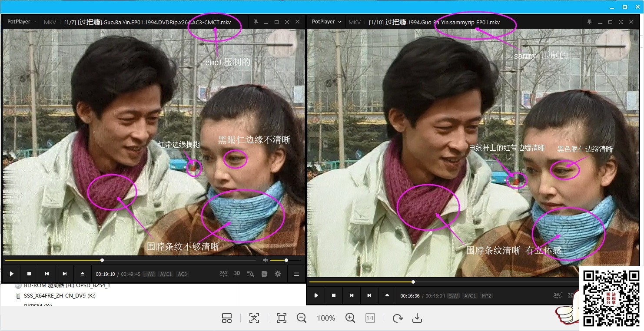
Task: Click the 100% zoom level text
Action: point(326,318)
